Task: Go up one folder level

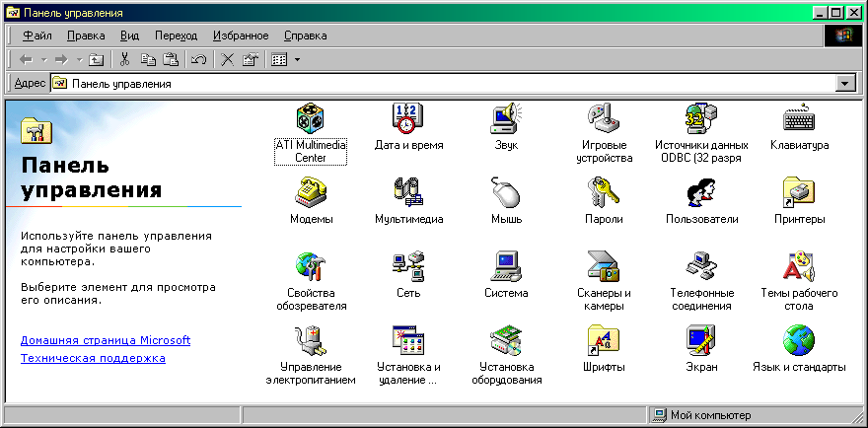Action: coord(97,59)
